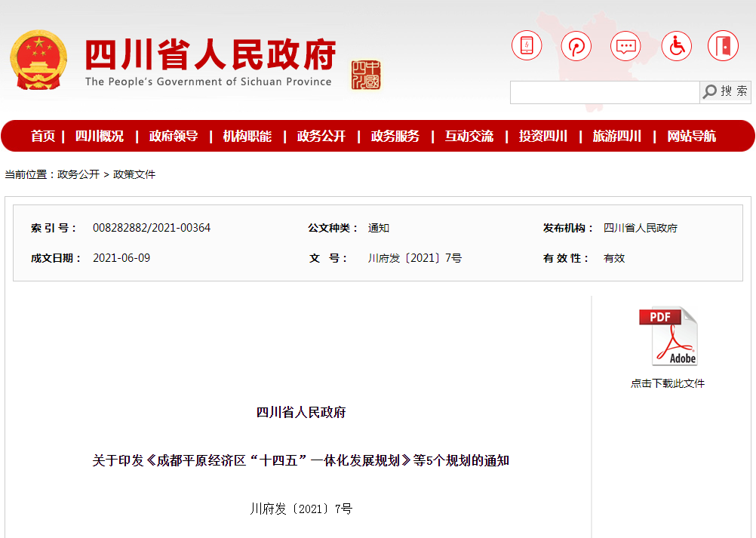Open the message bubble feedback icon
Image resolution: width=756 pixels, height=538 pixels.
pyautogui.click(x=626, y=46)
